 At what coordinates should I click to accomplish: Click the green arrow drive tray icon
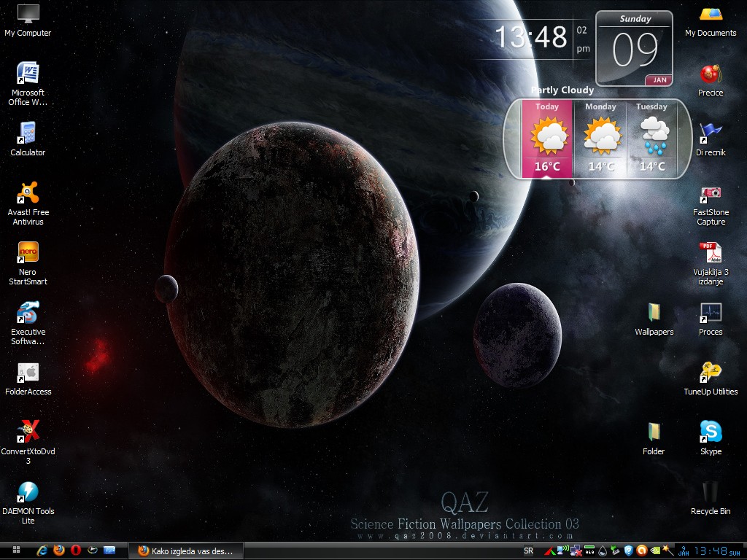[x=615, y=551]
